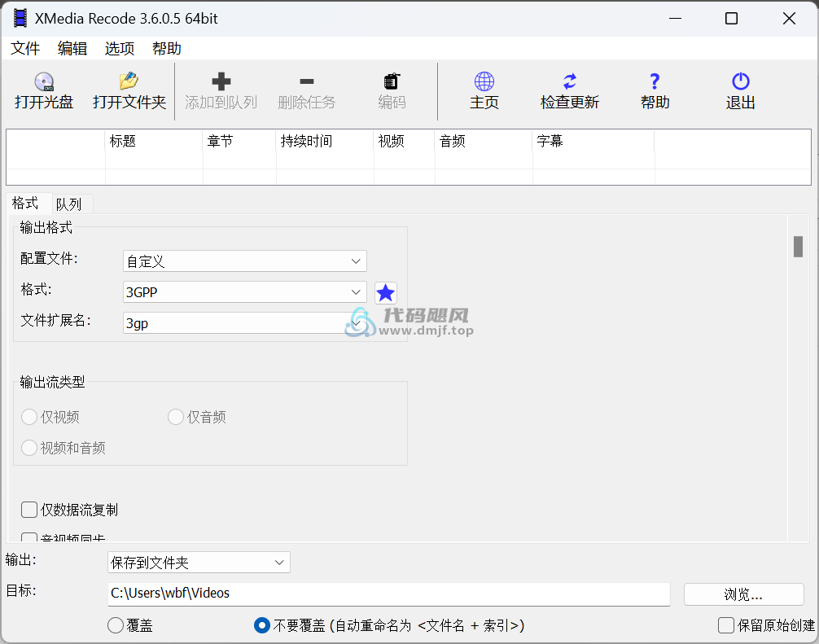
Task: Open the 文件 (File) menu
Action: click(x=25, y=49)
